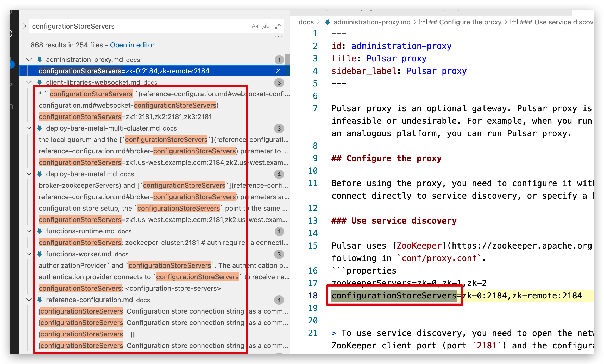604x364 pixels.
Task: Click markdown icon of functions-worker.md
Action: pos(40,254)
